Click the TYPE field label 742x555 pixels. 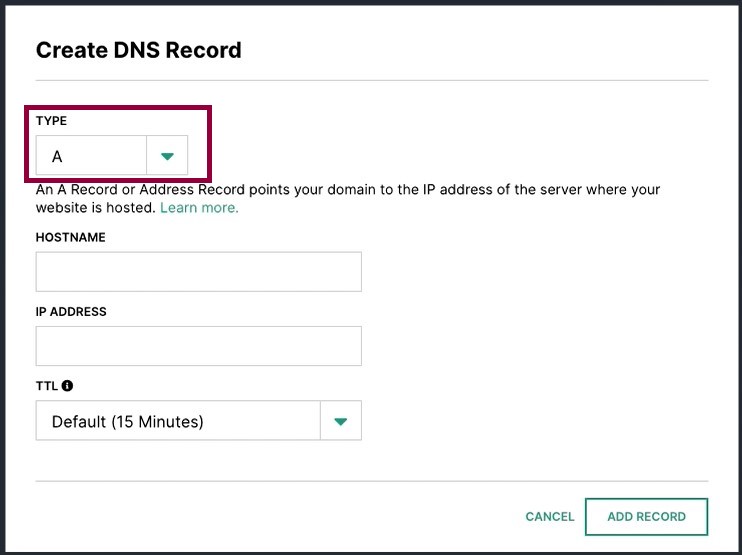coord(51,121)
